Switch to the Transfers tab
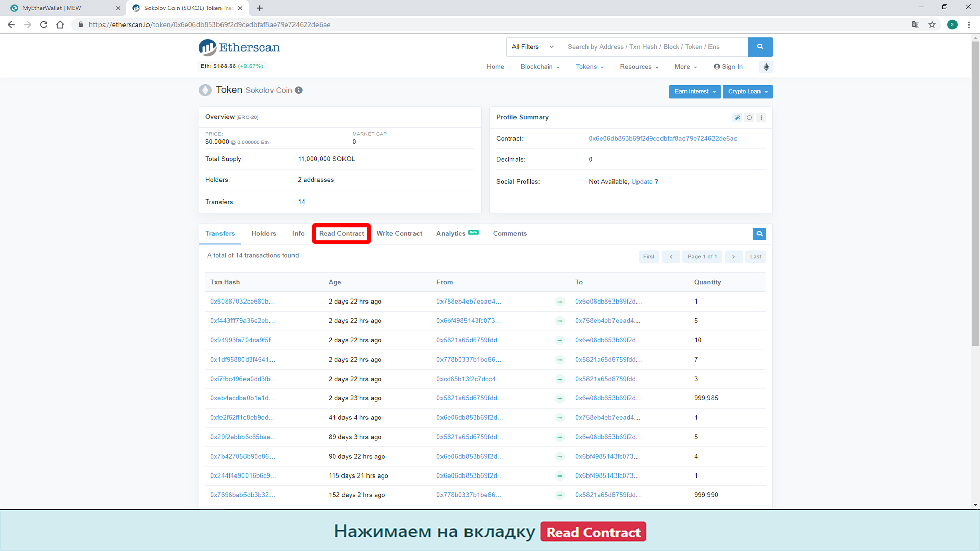Screen dimensions: 980x551 click(x=220, y=234)
